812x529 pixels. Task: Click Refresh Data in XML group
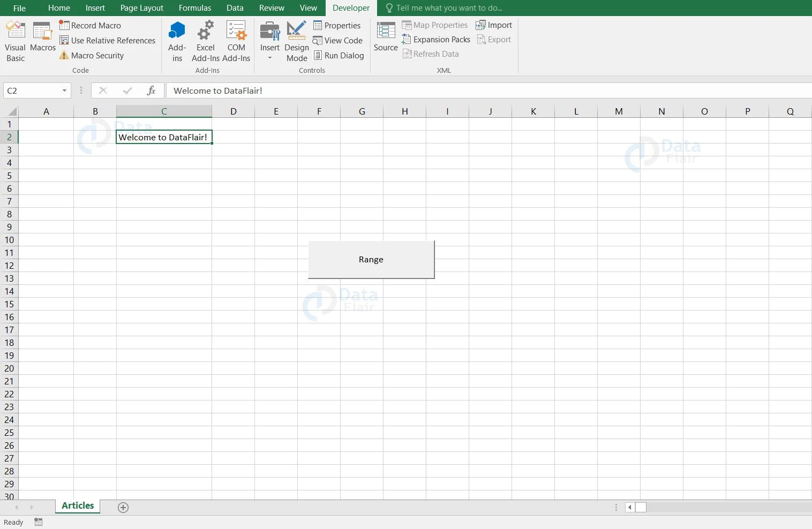coord(431,54)
